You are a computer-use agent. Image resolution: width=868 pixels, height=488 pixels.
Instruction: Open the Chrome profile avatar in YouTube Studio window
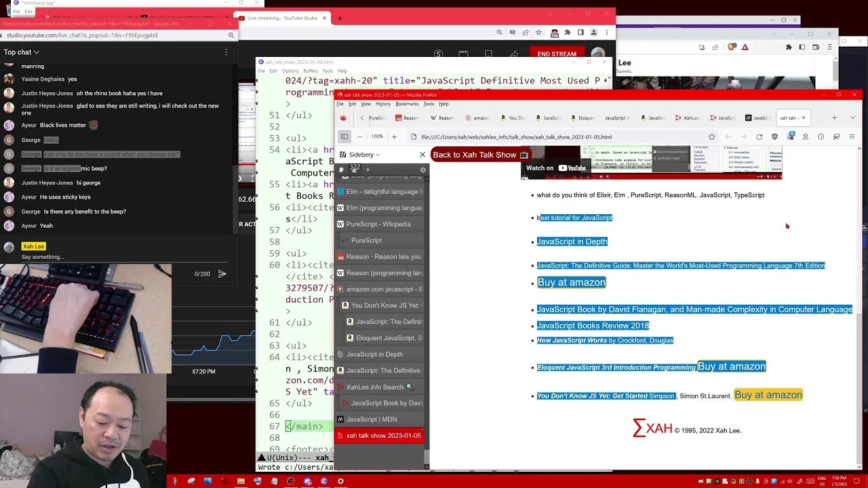pos(593,33)
